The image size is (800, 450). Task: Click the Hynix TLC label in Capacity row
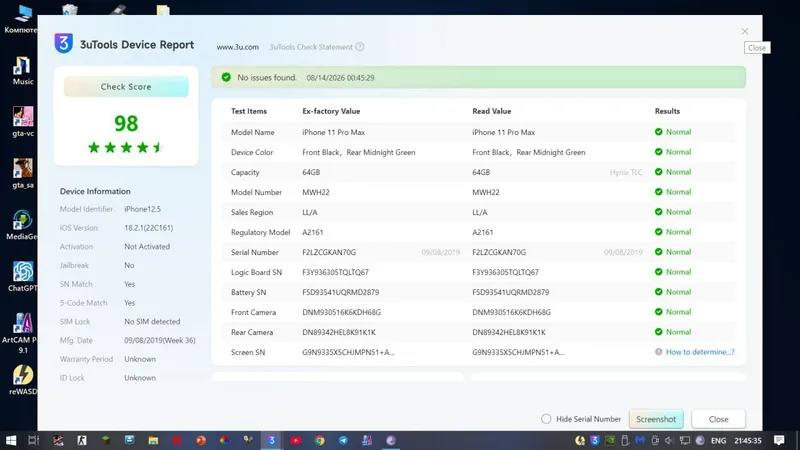(x=626, y=172)
